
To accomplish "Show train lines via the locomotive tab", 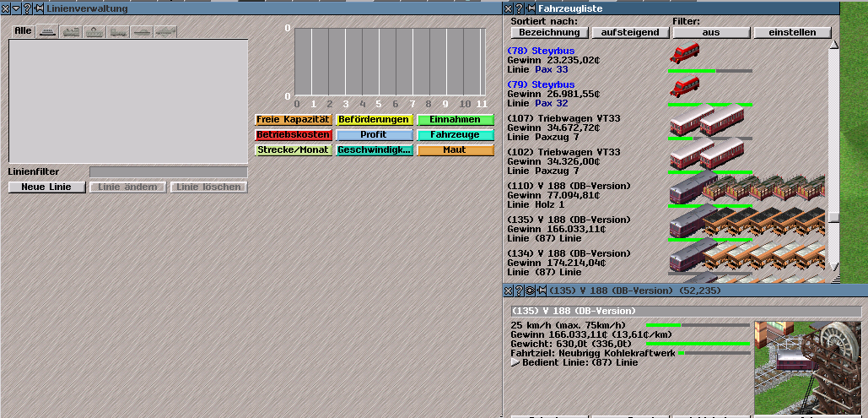I will (72, 31).
